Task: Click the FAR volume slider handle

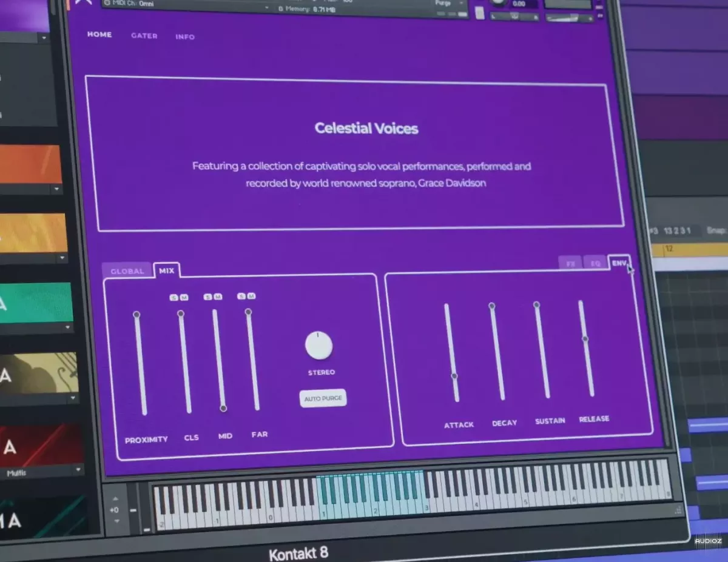Action: 248,312
